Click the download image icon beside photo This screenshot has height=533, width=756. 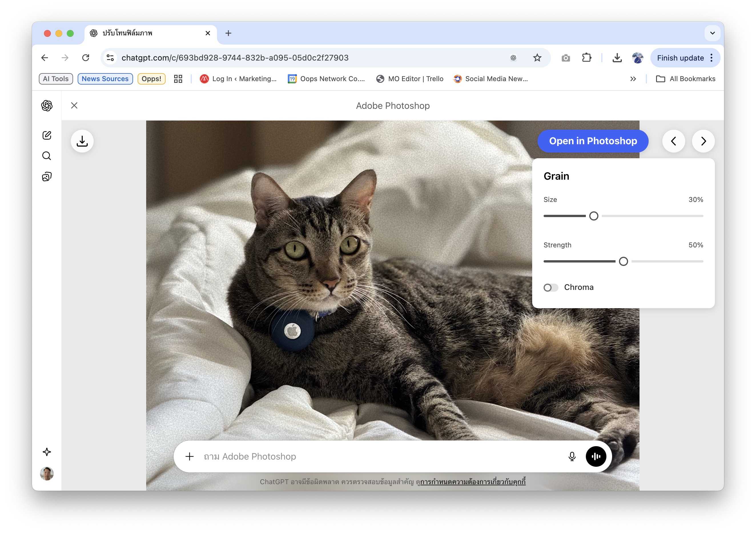pos(82,141)
